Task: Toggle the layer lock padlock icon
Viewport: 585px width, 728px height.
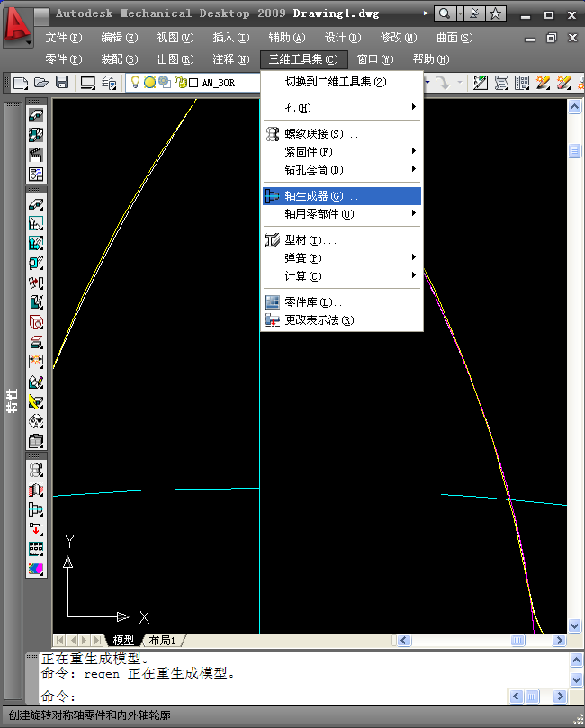Action: point(181,83)
